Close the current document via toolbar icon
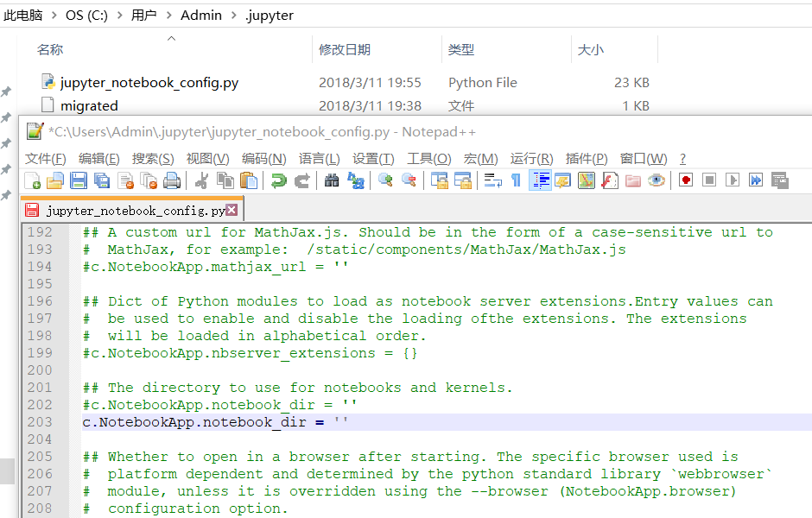The image size is (812, 518). (125, 180)
